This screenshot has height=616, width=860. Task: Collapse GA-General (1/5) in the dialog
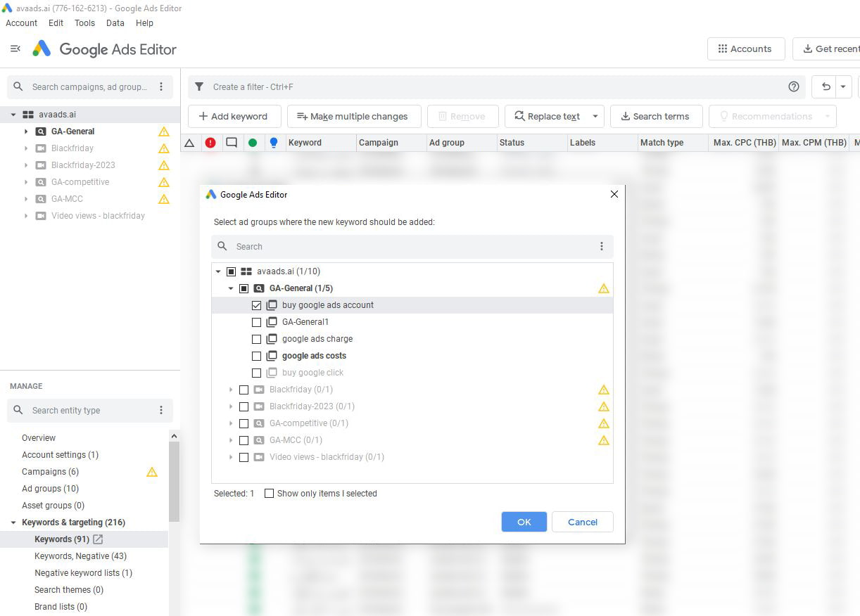[x=231, y=288]
